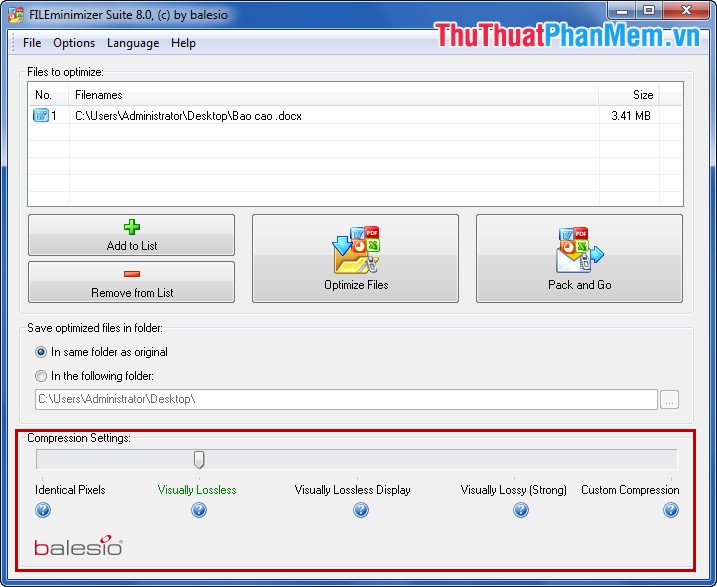Click the balesio logo
Screen dimensions: 717x587
[78, 545]
